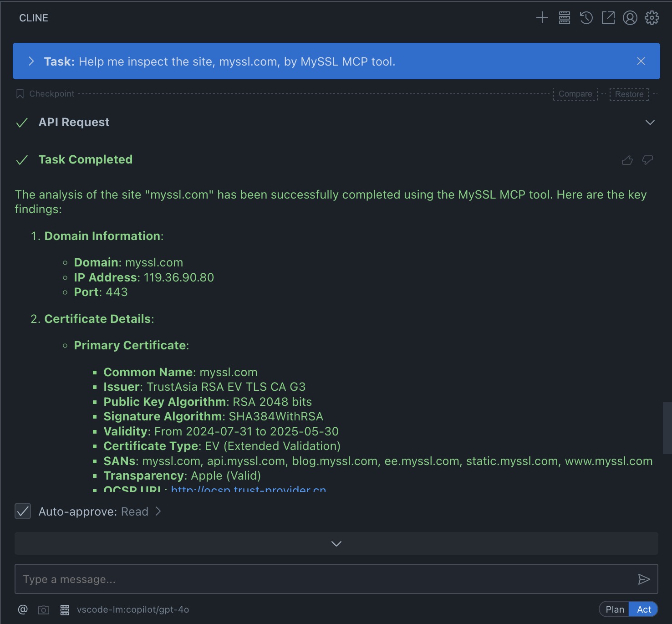Click the Certificate Type EV line
The width and height of the screenshot is (672, 624).
point(222,446)
